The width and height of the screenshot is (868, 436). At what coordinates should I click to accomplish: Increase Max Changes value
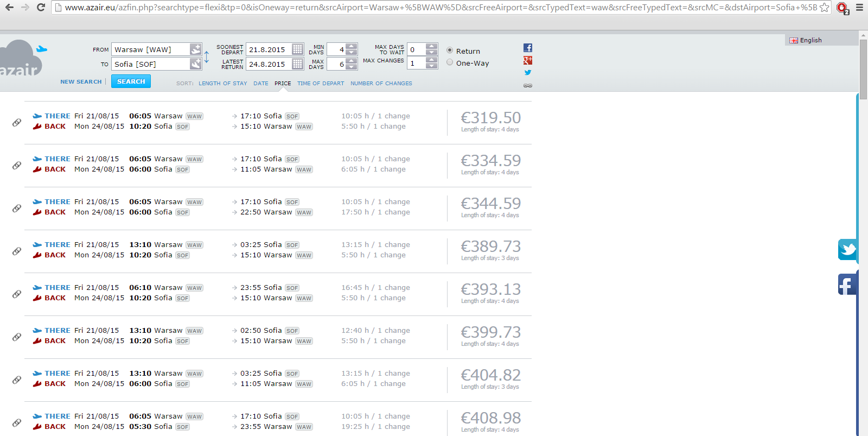click(x=431, y=60)
